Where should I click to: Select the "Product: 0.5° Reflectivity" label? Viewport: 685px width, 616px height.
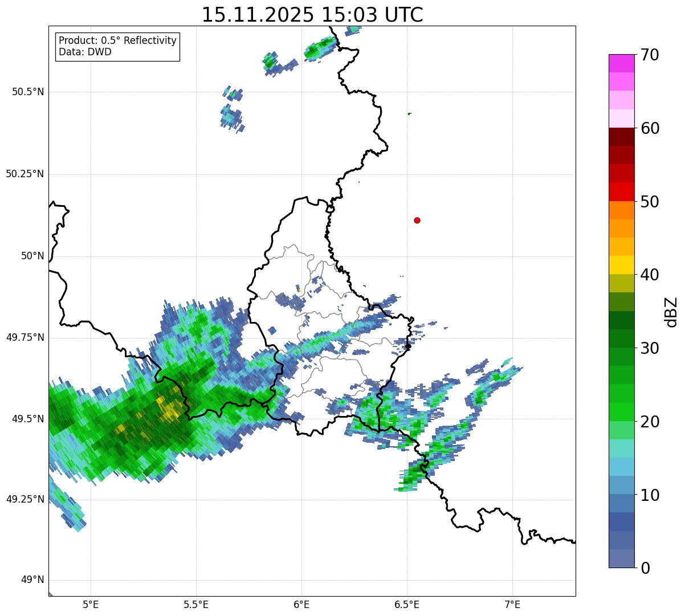(x=117, y=40)
